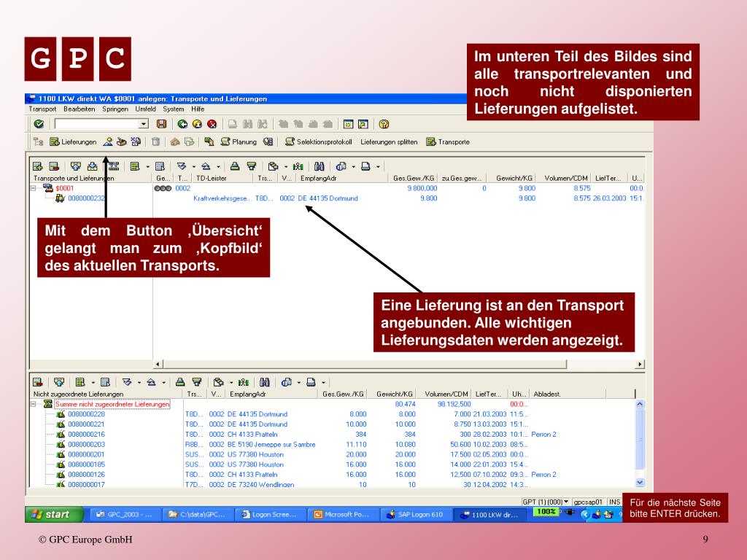The height and width of the screenshot is (560, 747).
Task: Click the icon right of the Planung button
Action: coord(268,142)
